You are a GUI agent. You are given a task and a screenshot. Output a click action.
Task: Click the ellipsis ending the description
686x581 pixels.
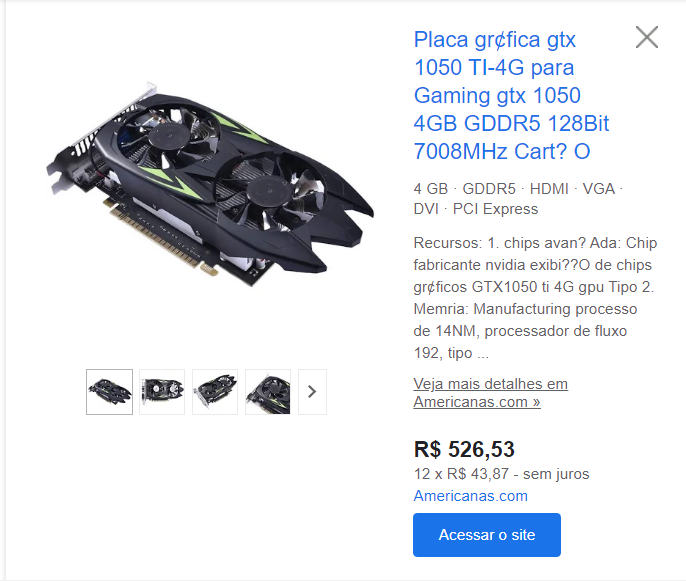[483, 354]
